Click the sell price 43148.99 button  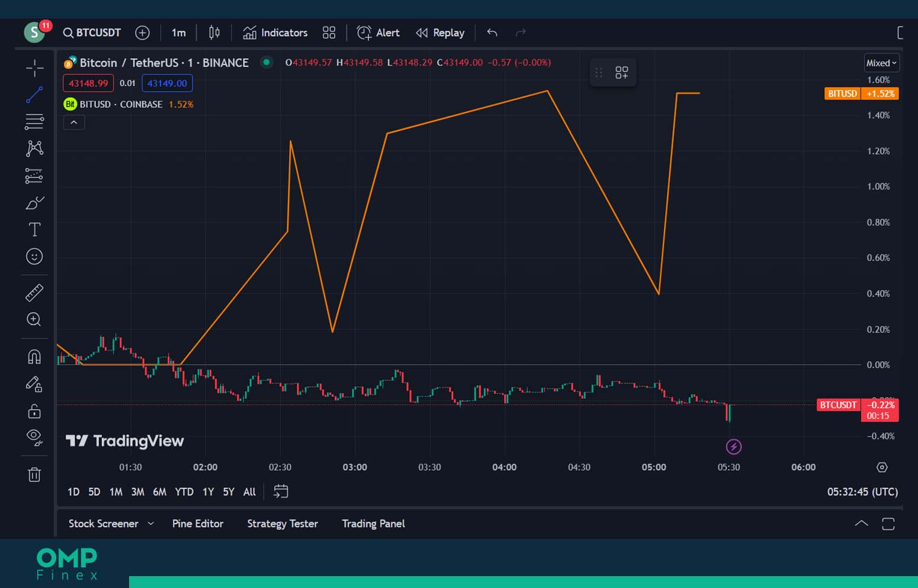tap(88, 83)
